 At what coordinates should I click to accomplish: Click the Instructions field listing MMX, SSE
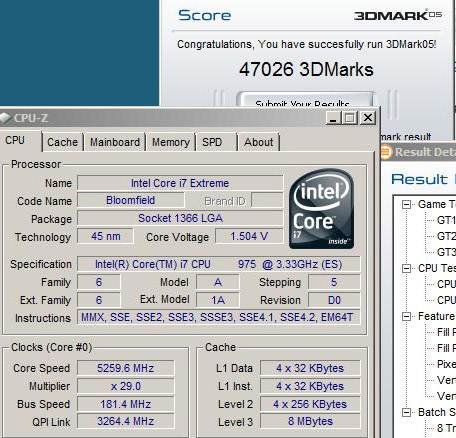(219, 318)
